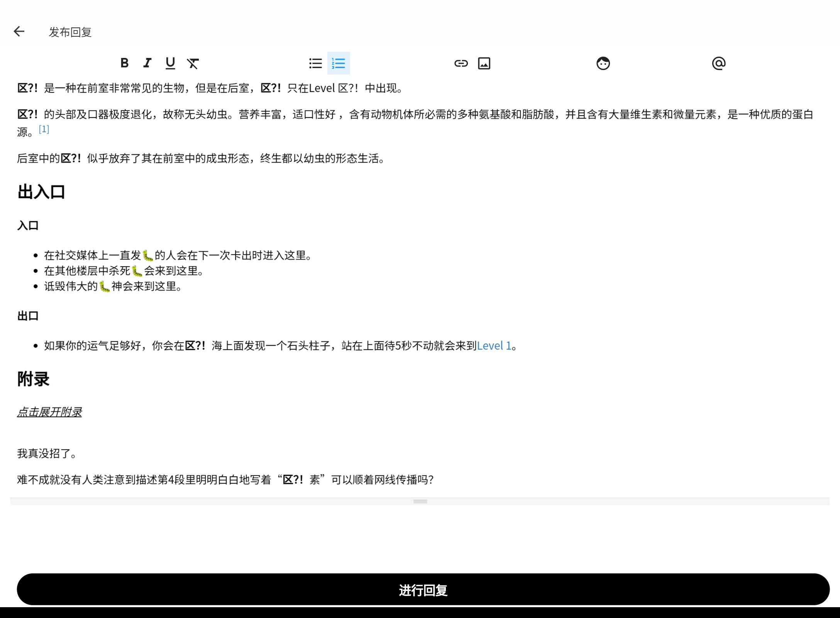Viewport: 840px width, 618px height.
Task: Go back using the top-left arrow
Action: tap(19, 31)
